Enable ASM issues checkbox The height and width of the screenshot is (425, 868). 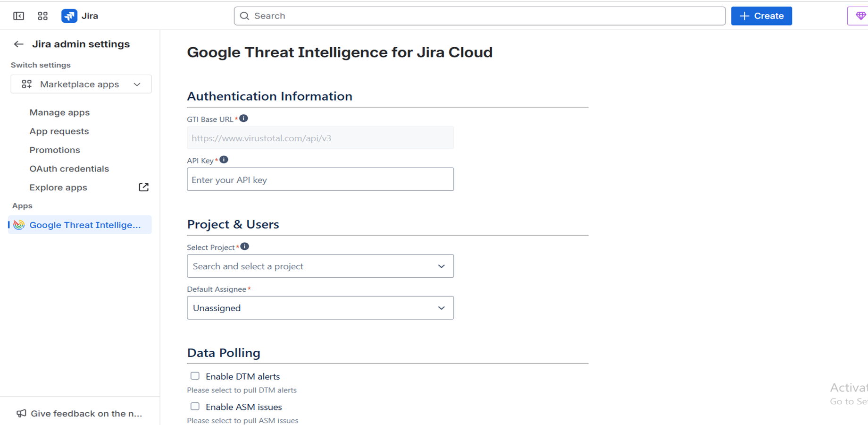click(x=195, y=406)
